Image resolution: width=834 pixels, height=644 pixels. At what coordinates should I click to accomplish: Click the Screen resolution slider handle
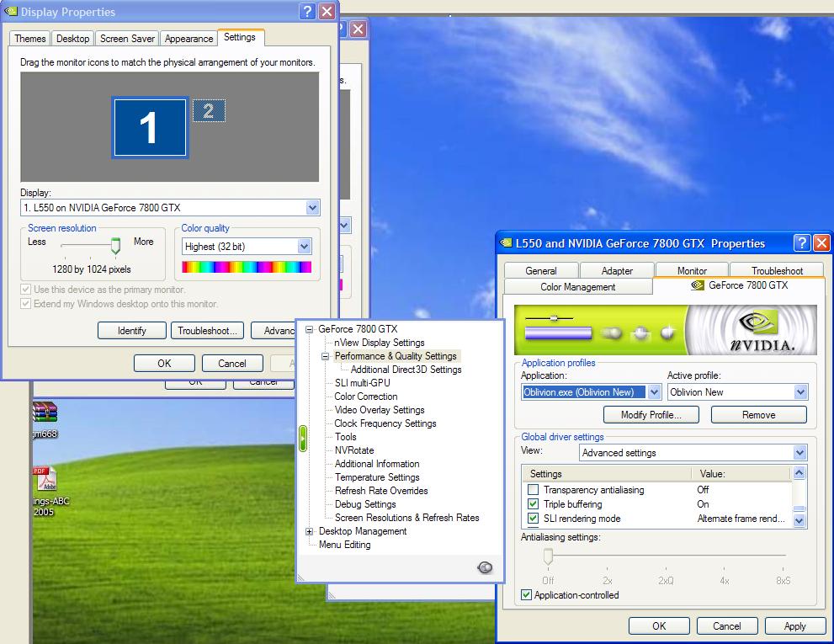pos(115,245)
